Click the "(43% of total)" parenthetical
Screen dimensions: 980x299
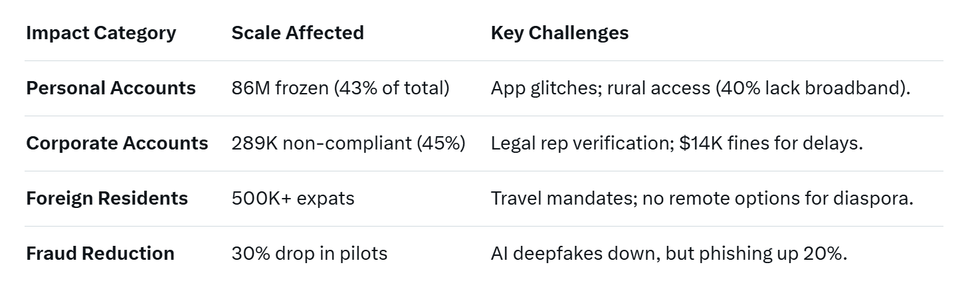pos(397,88)
